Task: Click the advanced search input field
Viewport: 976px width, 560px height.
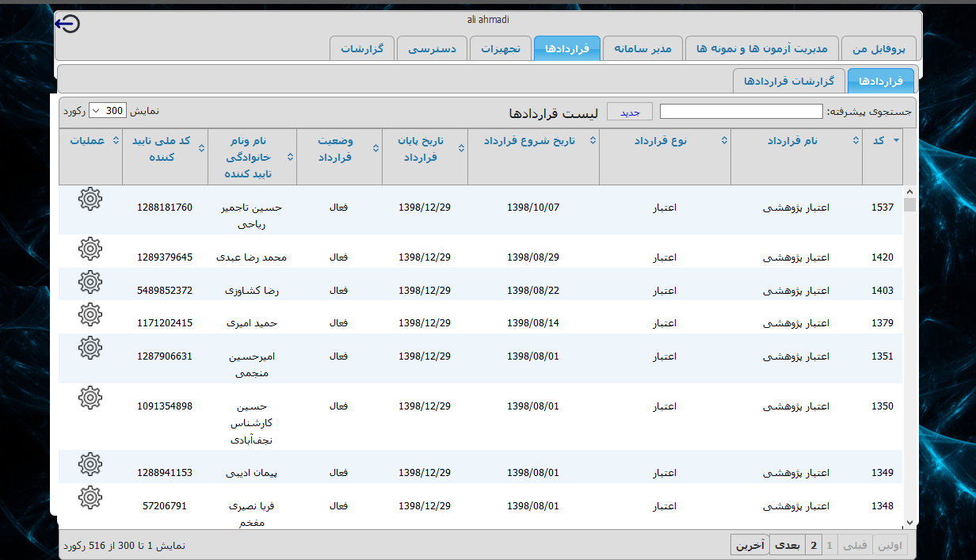Action: (741, 112)
